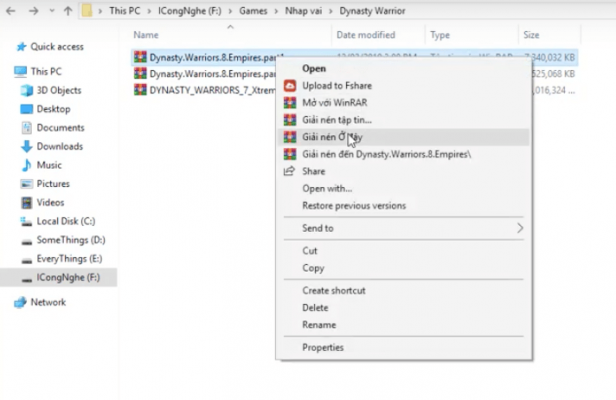The image size is (616, 400).
Task: Select Quick access in the navigation pane
Action: click(x=56, y=46)
